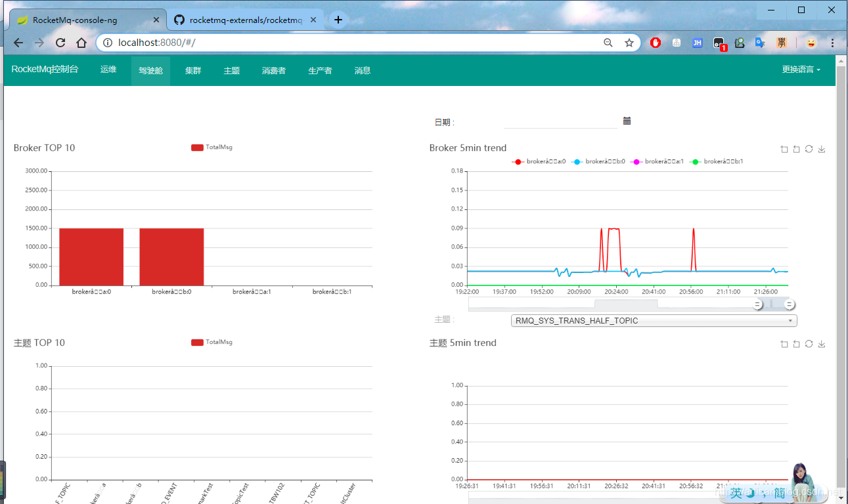Toggle magenta broker-a:1 series legend
The image size is (848, 504).
coord(657,161)
